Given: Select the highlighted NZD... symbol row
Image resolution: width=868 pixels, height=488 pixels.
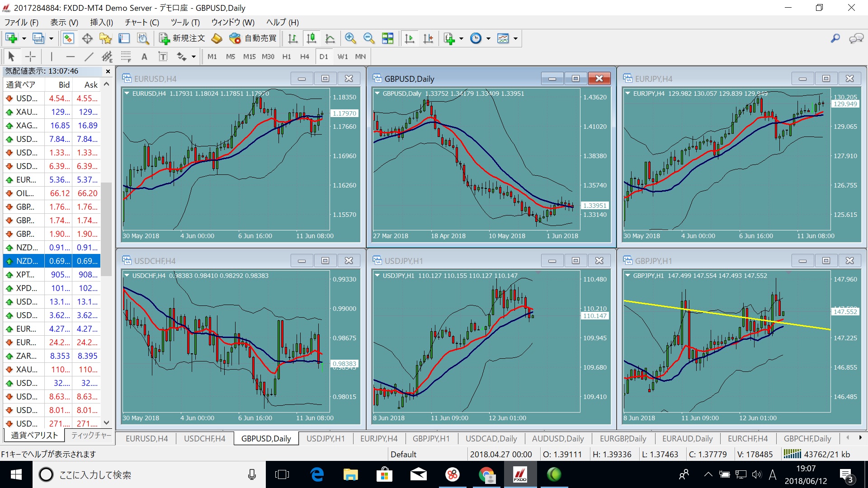Looking at the screenshot, I should pyautogui.click(x=52, y=261).
